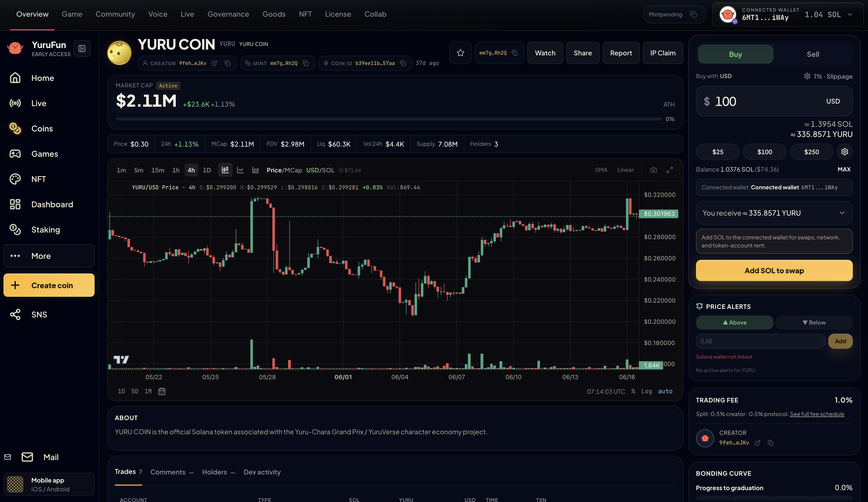Copy the creator address 9feh…eJKv in header
This screenshot has height=502, width=868.
(x=228, y=63)
